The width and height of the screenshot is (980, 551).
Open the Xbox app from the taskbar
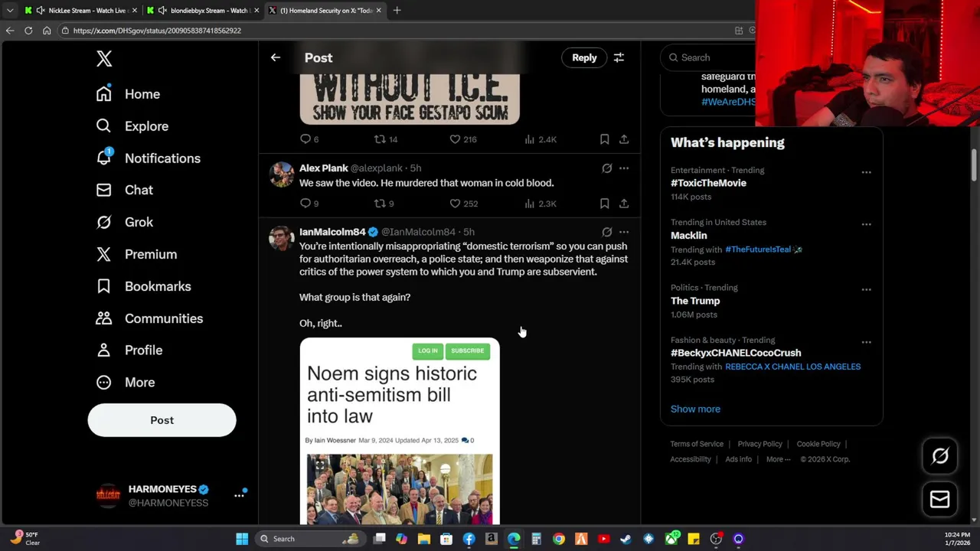[x=671, y=539]
